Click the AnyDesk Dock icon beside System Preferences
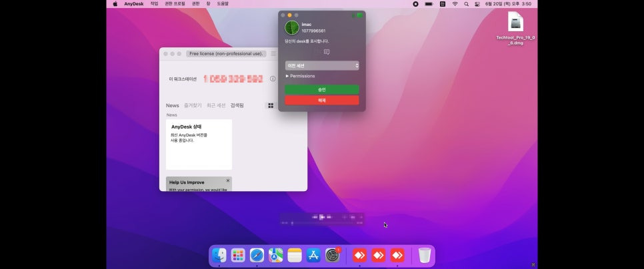This screenshot has width=644, height=269. pyautogui.click(x=359, y=256)
